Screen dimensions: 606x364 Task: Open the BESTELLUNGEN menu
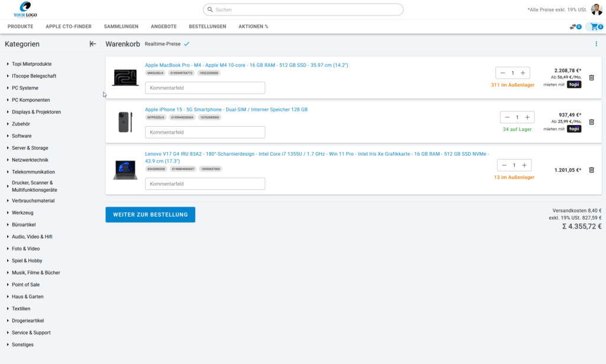[208, 27]
